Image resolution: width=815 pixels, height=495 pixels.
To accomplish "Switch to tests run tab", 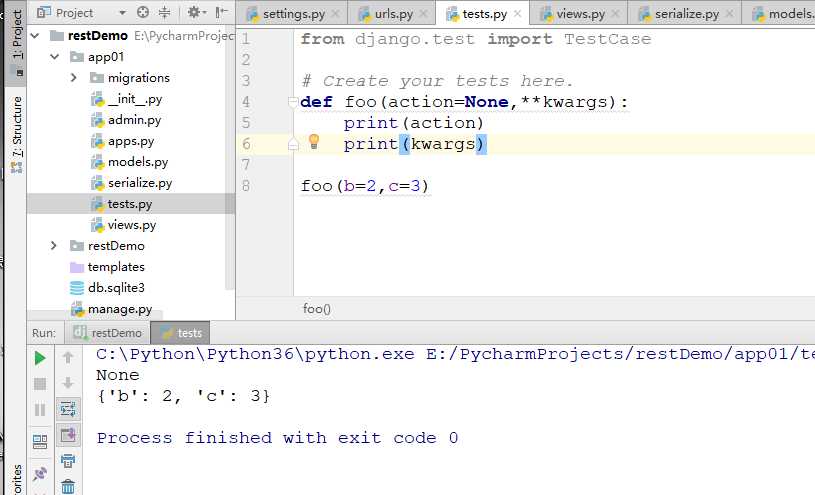I will (180, 333).
